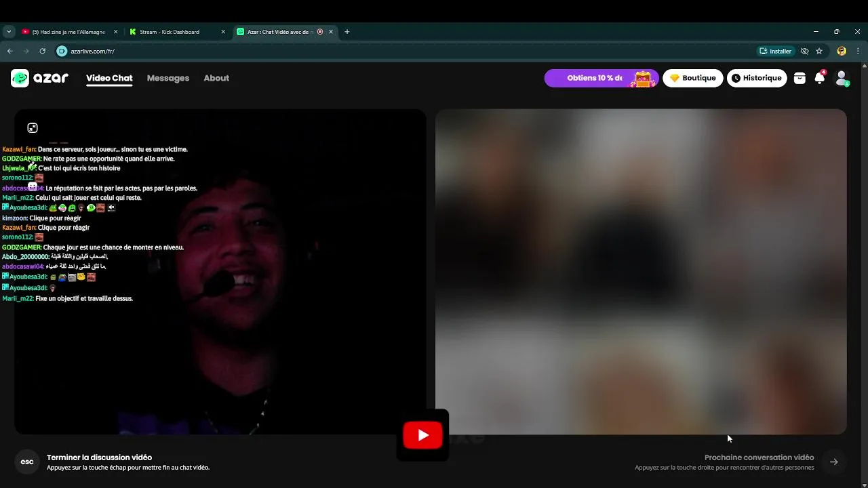
Task: Reload the azarlive page
Action: click(x=43, y=51)
